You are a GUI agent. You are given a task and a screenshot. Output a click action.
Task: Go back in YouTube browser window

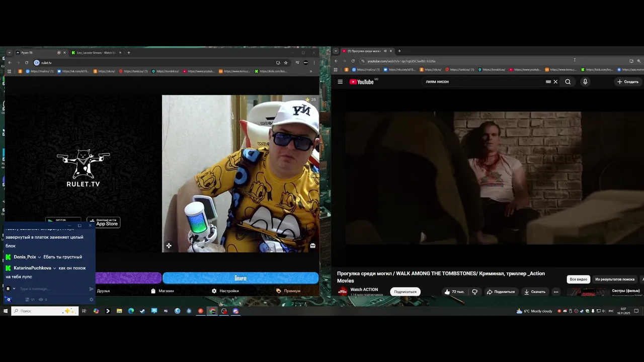point(336,61)
